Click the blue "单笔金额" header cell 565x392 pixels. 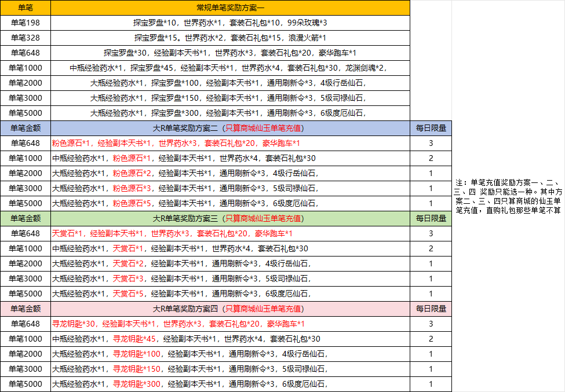pyautogui.click(x=25, y=128)
